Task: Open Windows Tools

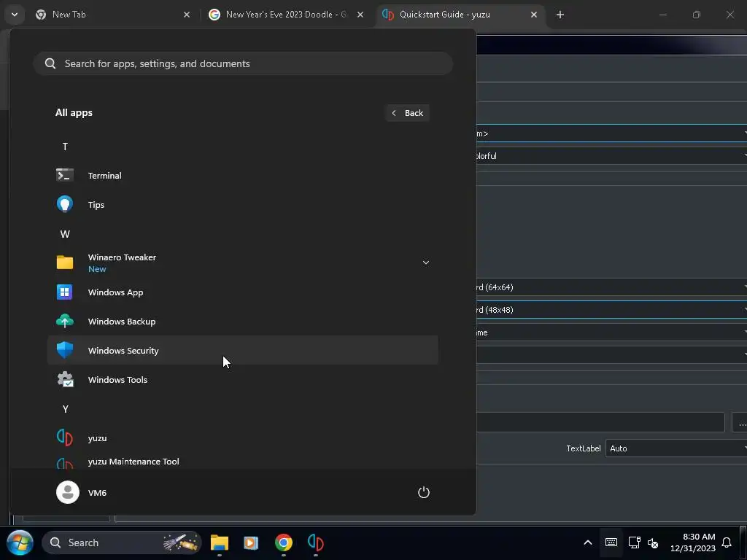Action: (x=242, y=379)
